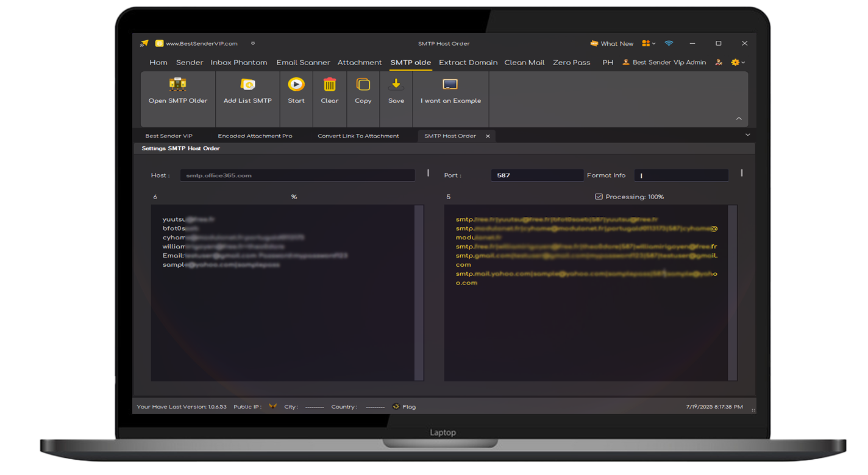
Task: Open the What New announcement icon
Action: pos(594,43)
